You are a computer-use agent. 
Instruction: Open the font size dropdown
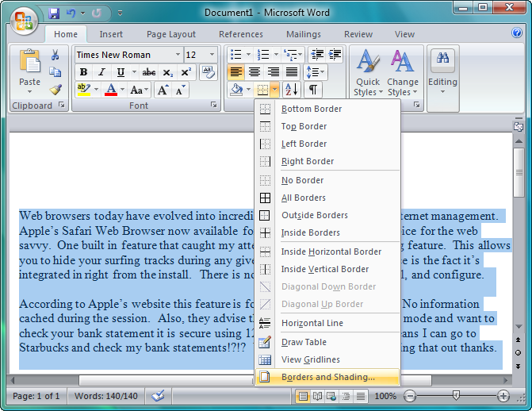(212, 55)
